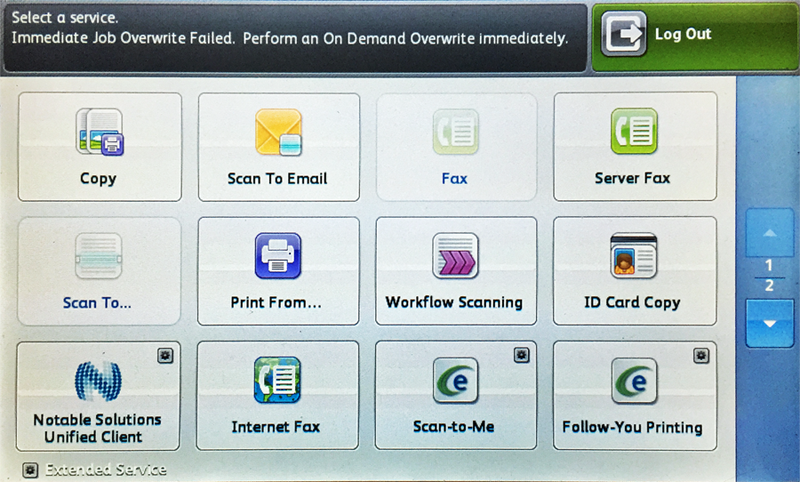Select the Scan To... scanner icon
This screenshot has height=482, width=800.
(99, 256)
